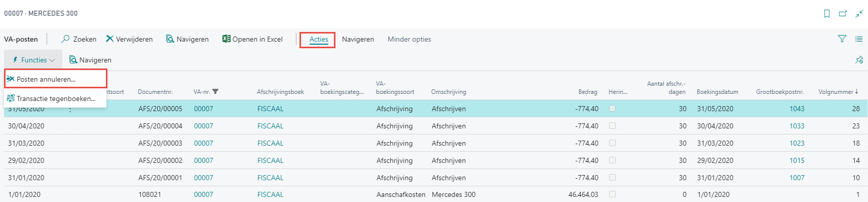The width and height of the screenshot is (868, 202).
Task: Open the filter pane funnel icon
Action: coord(842,39)
